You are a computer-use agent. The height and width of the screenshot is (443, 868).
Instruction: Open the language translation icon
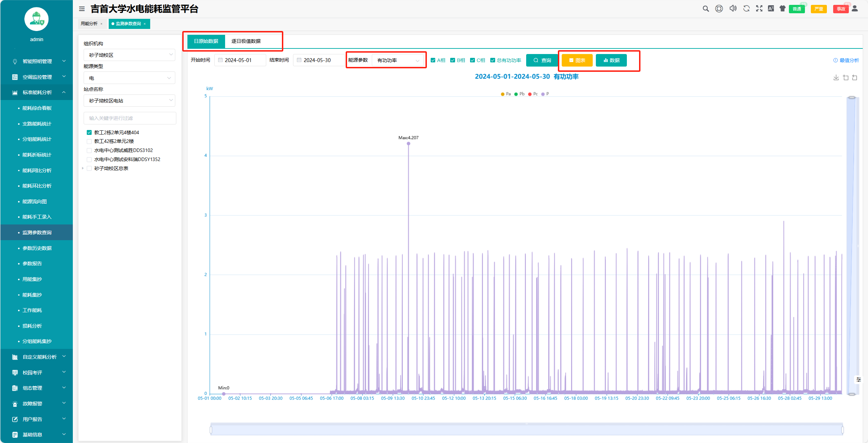(x=771, y=9)
